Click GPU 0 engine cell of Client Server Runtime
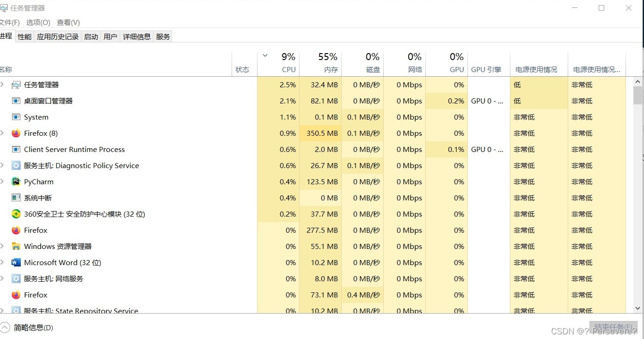 tap(489, 150)
